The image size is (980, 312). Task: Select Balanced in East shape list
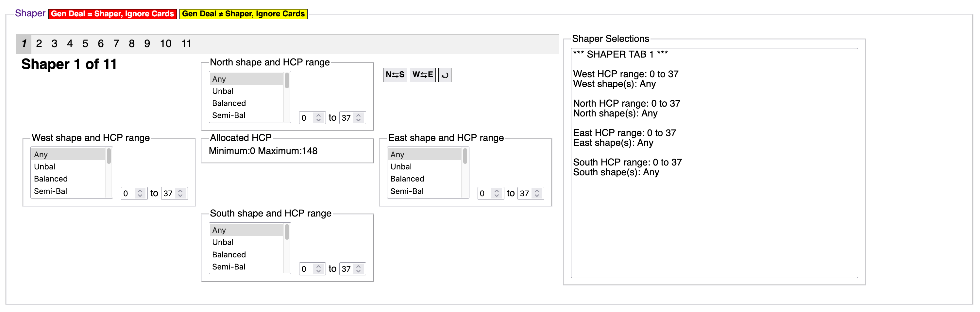[x=425, y=179]
